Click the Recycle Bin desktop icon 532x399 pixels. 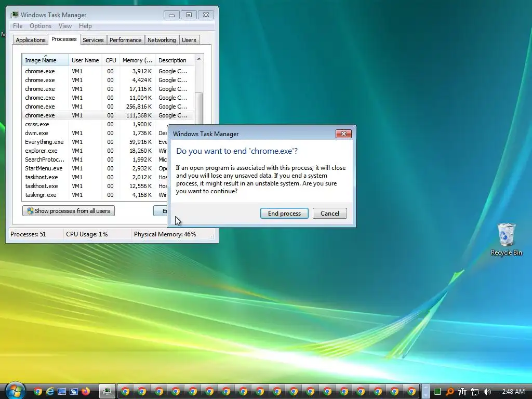point(506,239)
